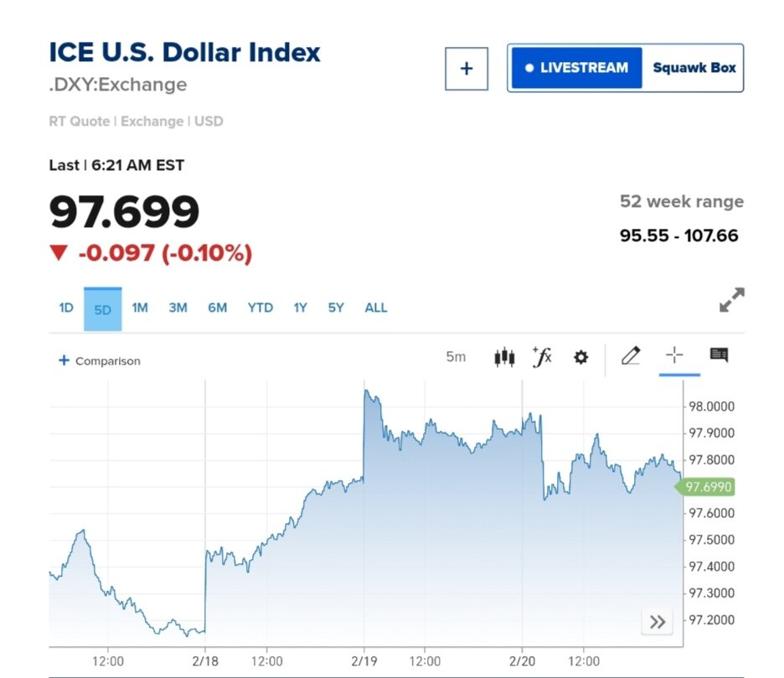Jump to latest with double-arrow button
Viewport: 784px width, 678px height.
(658, 622)
